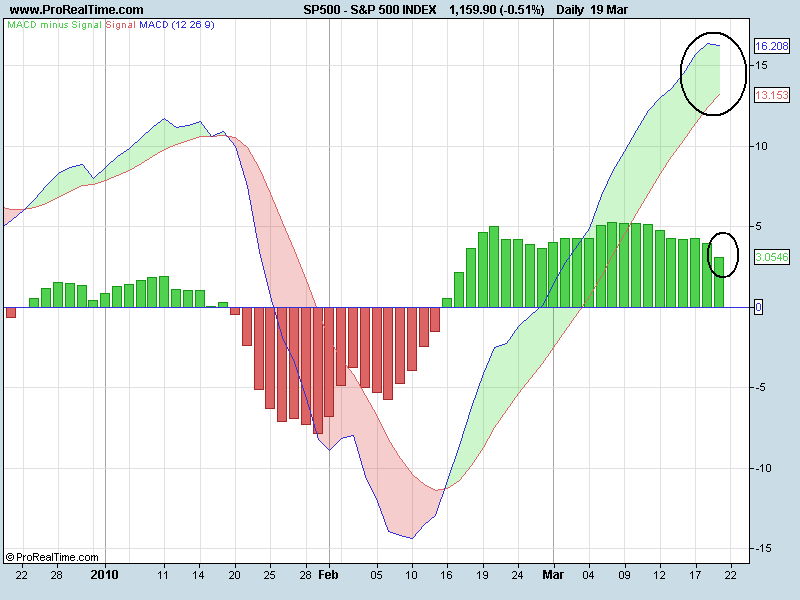Click the 19 date label on time axis
Image resolution: width=800 pixels, height=600 pixels.
click(482, 575)
